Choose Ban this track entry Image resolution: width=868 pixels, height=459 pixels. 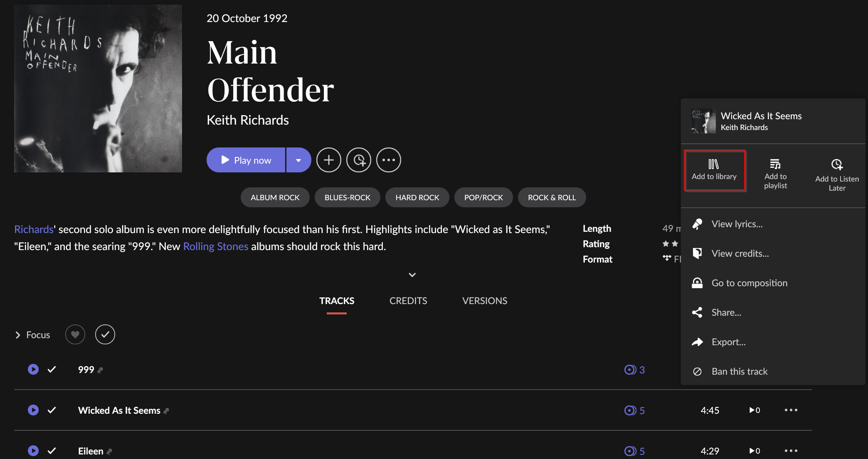click(x=773, y=371)
